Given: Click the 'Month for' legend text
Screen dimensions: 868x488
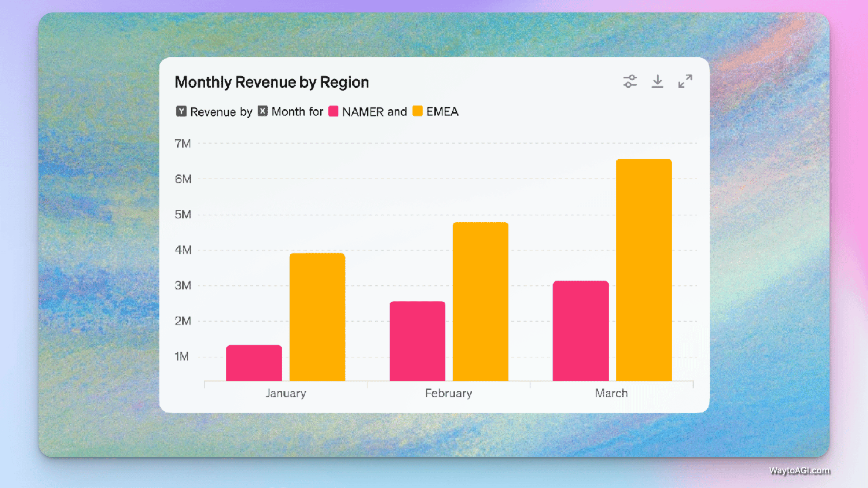Looking at the screenshot, I should (297, 111).
